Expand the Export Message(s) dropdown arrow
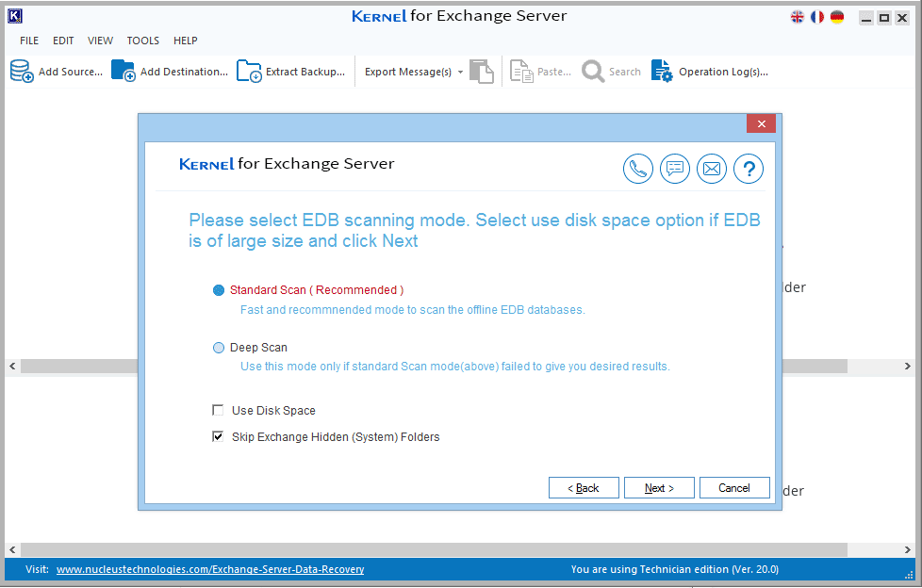The height and width of the screenshot is (588, 922). (460, 72)
